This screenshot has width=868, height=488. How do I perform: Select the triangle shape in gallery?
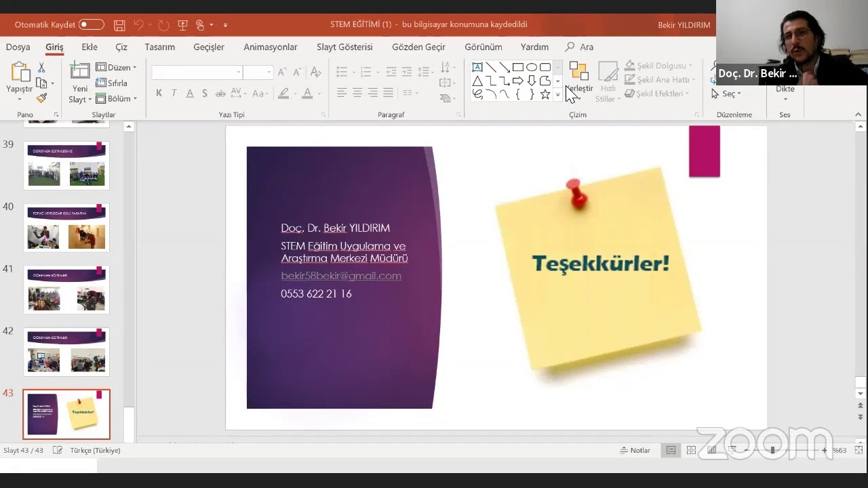tap(477, 81)
